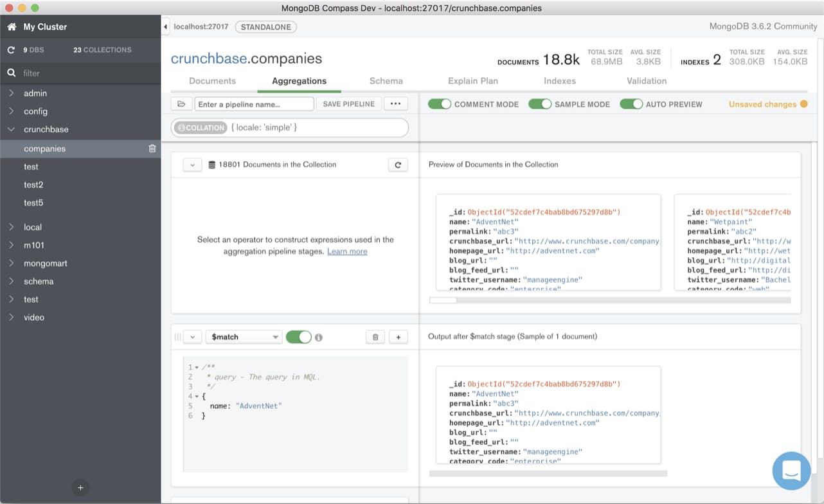Toggle Auto Preview switch

[x=631, y=104]
